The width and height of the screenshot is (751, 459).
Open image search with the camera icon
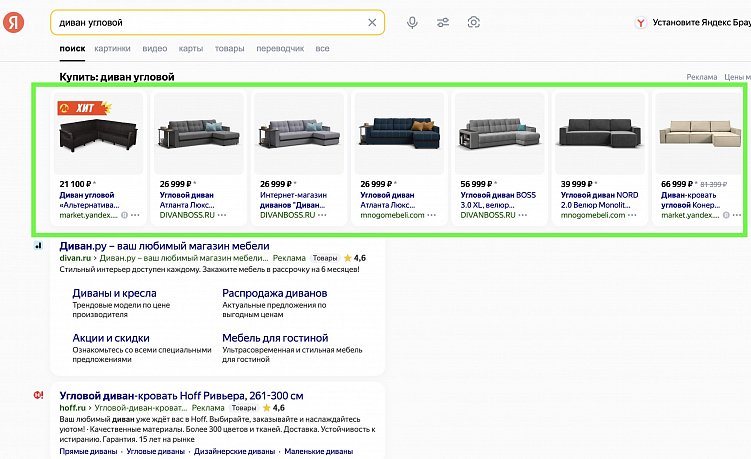(x=473, y=23)
